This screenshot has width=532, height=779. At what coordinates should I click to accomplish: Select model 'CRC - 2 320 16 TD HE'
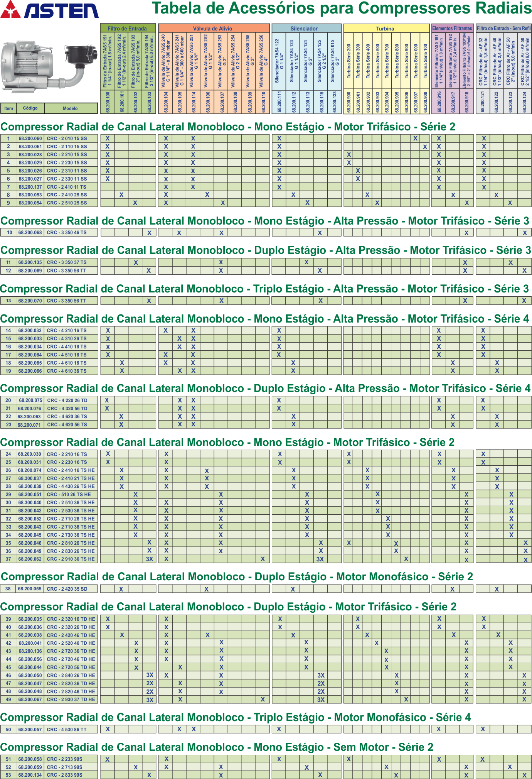[71, 619]
